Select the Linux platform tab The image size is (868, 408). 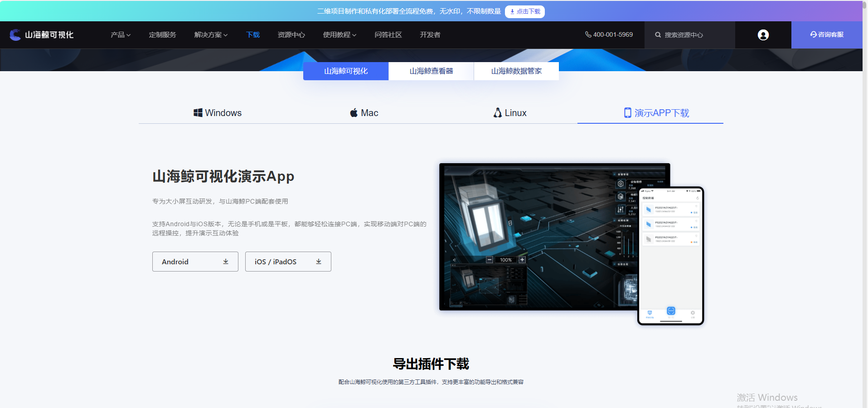tap(510, 113)
